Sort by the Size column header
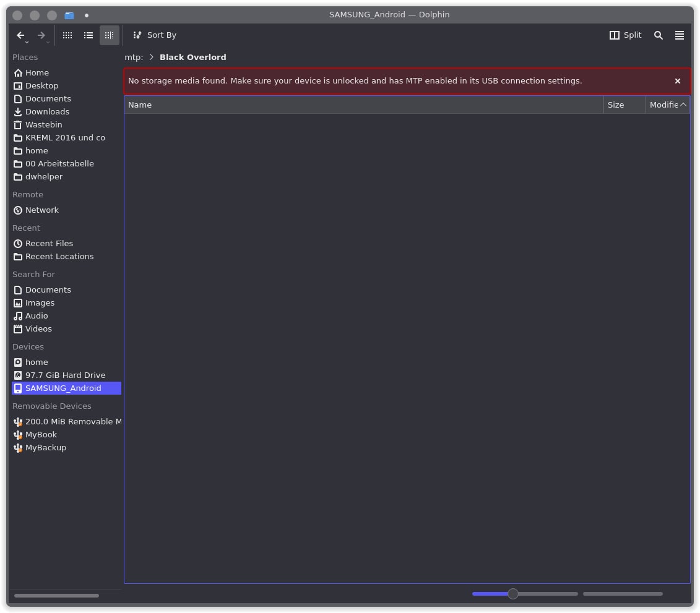Viewport: 700px width, 613px height. 624,105
